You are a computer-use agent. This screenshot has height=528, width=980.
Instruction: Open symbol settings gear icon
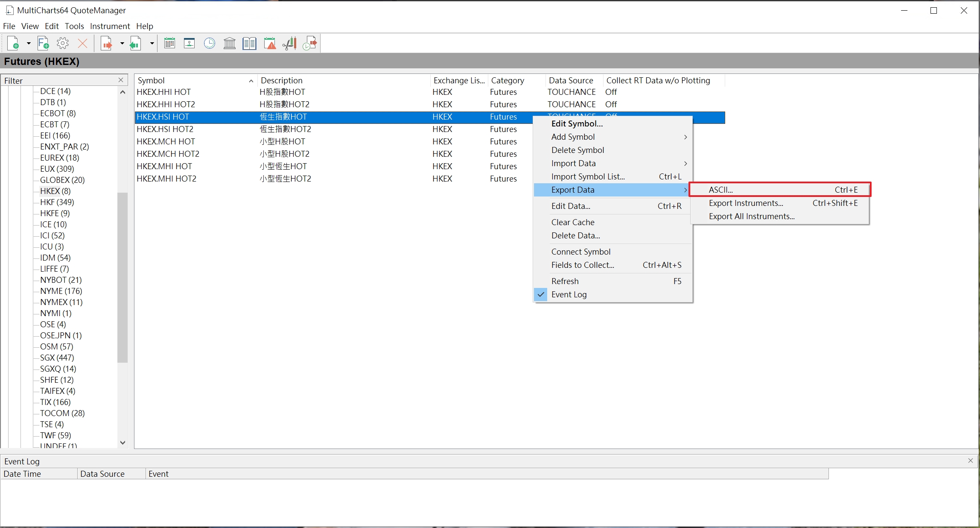pyautogui.click(x=63, y=43)
